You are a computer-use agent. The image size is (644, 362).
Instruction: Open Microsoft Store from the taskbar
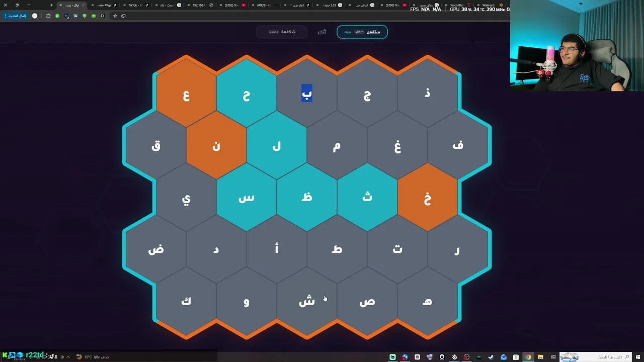(516, 357)
